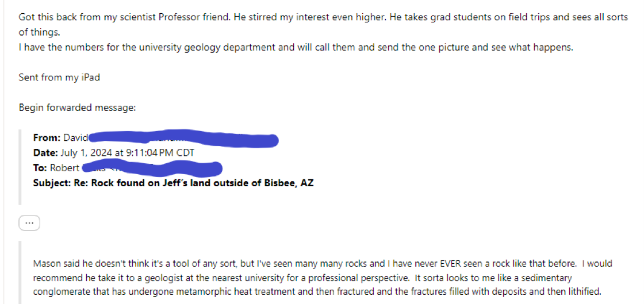Click the quoted line starting 'recommend he take it to a geologist'
644x304 pixels.
point(302,278)
